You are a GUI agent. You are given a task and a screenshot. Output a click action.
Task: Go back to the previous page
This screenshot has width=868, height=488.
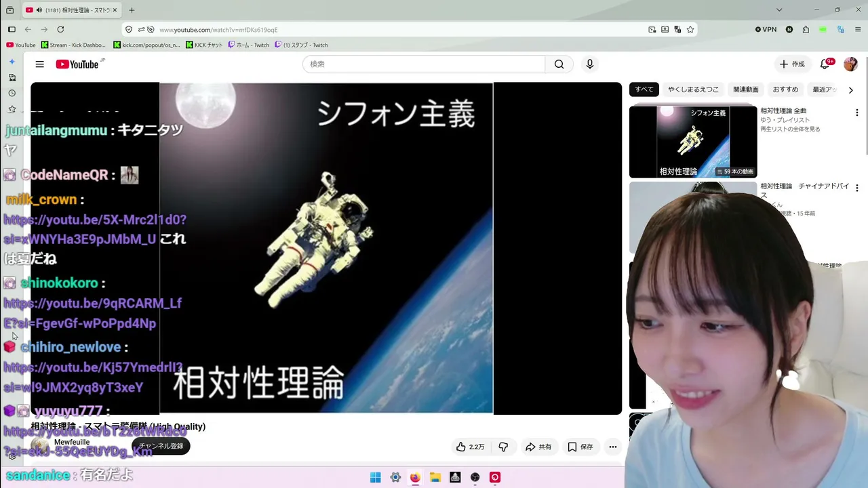coord(28,29)
